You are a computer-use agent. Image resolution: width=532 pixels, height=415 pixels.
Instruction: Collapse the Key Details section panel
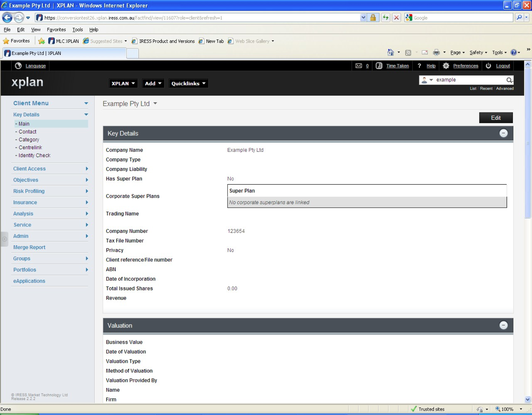tap(503, 133)
